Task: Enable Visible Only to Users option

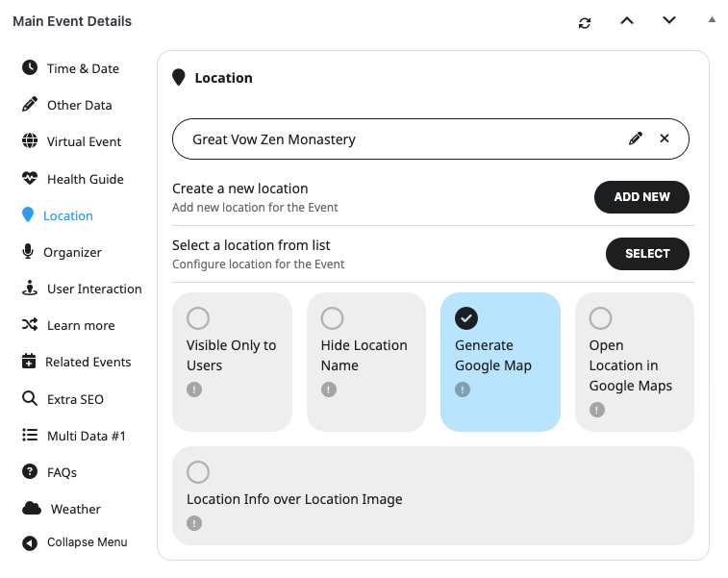Action: pyautogui.click(x=198, y=318)
